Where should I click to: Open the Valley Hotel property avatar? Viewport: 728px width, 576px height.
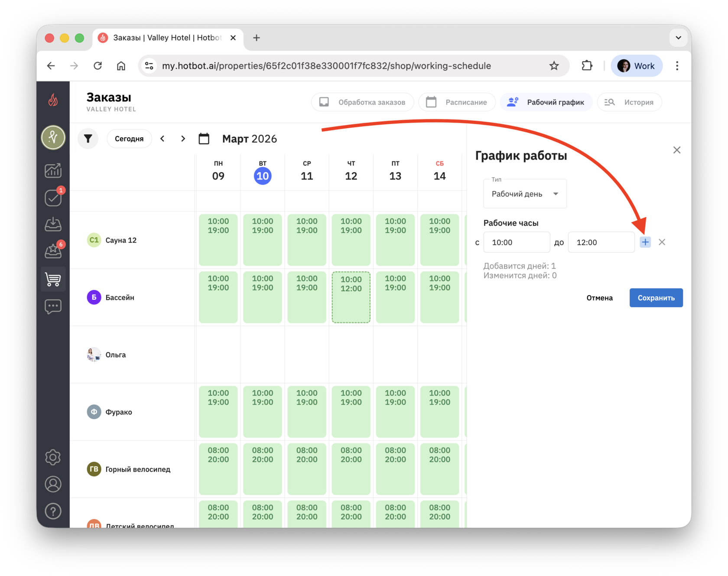[x=53, y=137]
